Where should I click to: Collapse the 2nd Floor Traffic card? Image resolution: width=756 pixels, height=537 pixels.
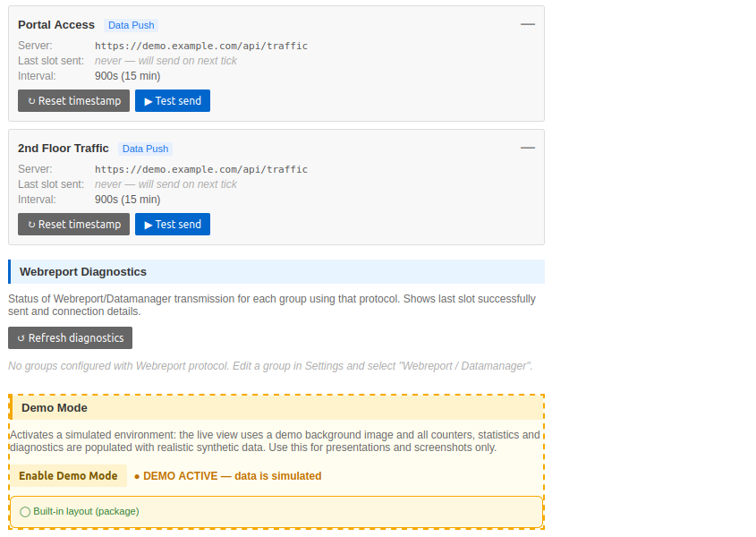[x=528, y=148]
